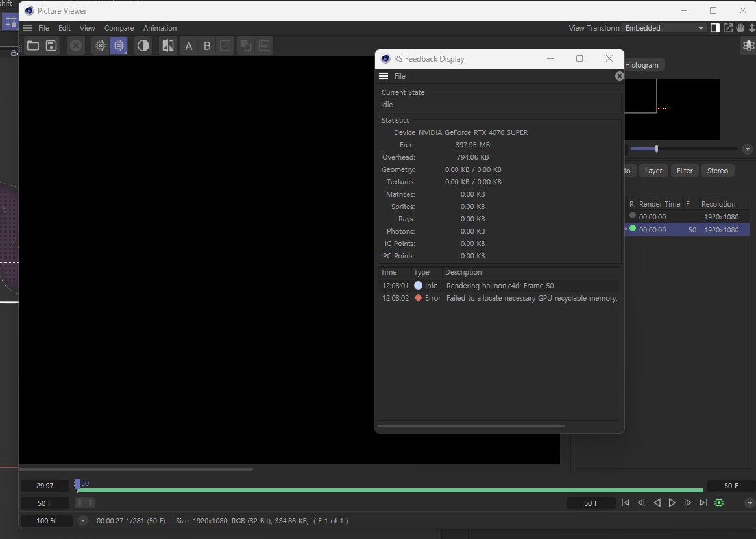Screen dimensions: 756x539
Task: Click the 100 % zoom field
Action: 46,521
